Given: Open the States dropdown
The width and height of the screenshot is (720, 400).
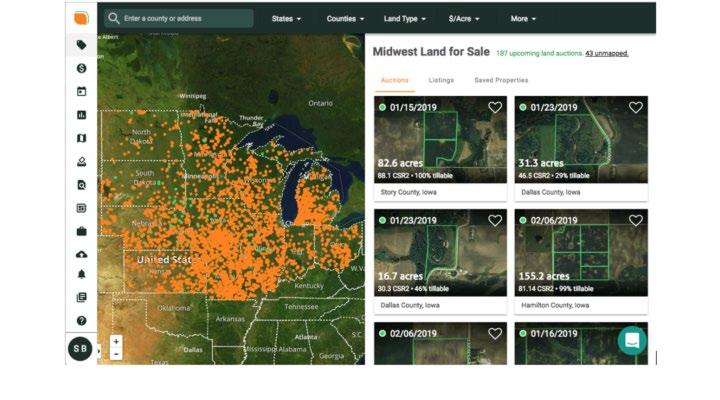Looking at the screenshot, I should pos(286,19).
